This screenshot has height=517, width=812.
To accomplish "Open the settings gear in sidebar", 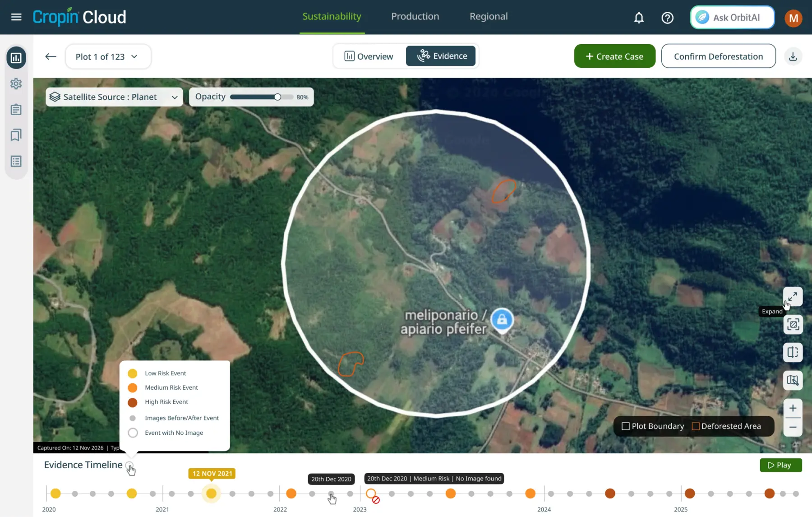I will pos(16,84).
